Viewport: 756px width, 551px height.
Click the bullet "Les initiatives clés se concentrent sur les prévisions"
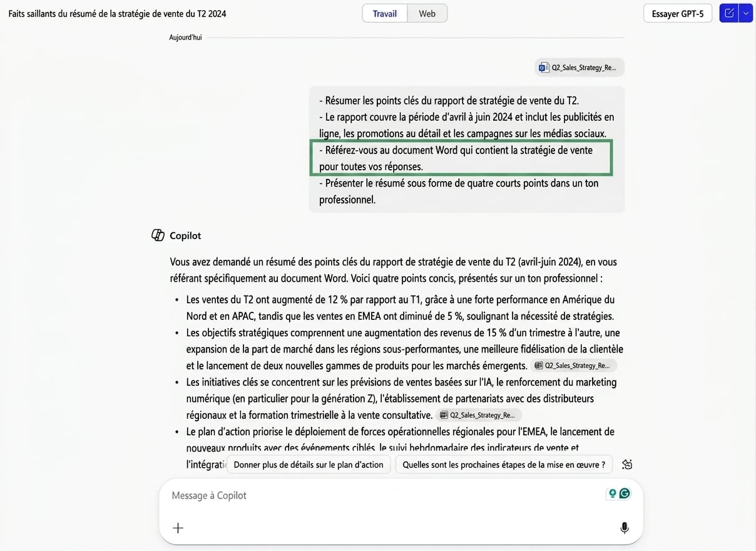click(x=401, y=399)
